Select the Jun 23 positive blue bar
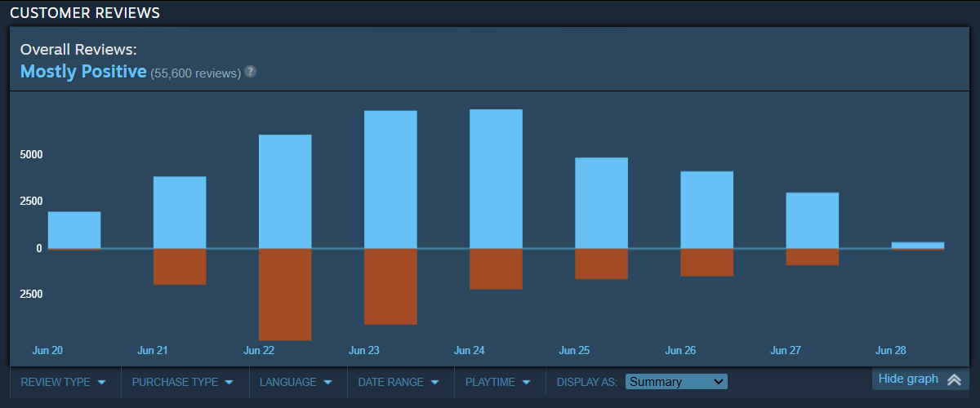Screen dimensions: 980x408 [390, 180]
